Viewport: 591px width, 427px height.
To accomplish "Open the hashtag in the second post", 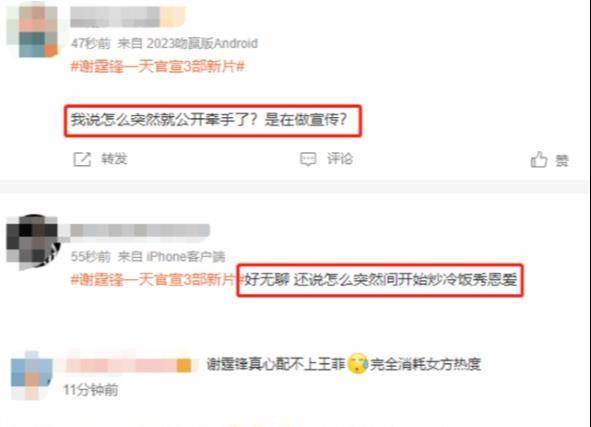I will pyautogui.click(x=154, y=280).
